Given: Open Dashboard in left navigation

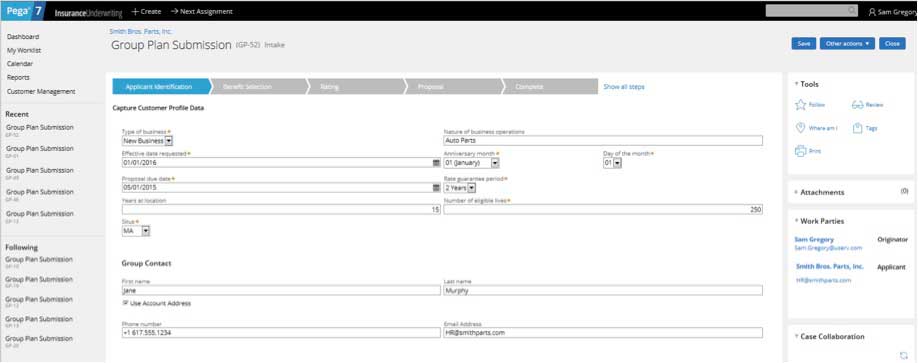Looking at the screenshot, I should click(23, 36).
